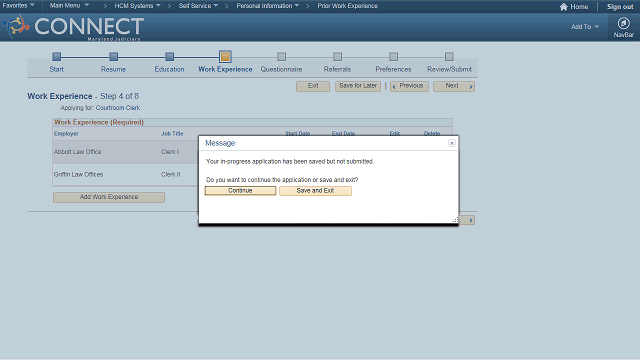This screenshot has width=640, height=360.
Task: Click the bottom Next arrow button
Action: click(467, 220)
